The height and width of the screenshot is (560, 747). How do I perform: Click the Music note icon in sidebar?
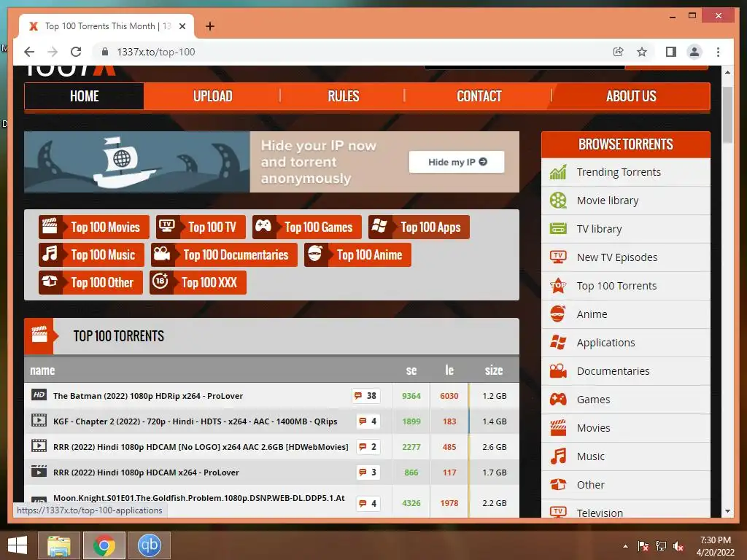[558, 456]
